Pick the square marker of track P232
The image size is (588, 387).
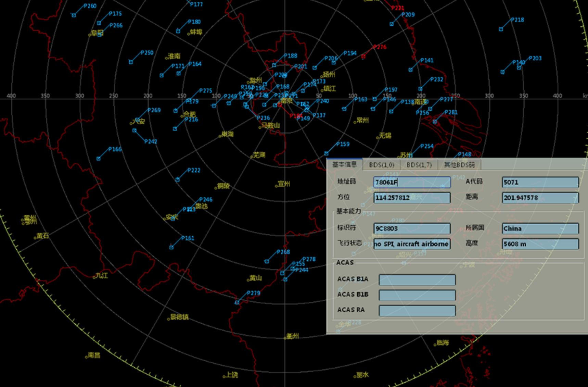click(420, 89)
